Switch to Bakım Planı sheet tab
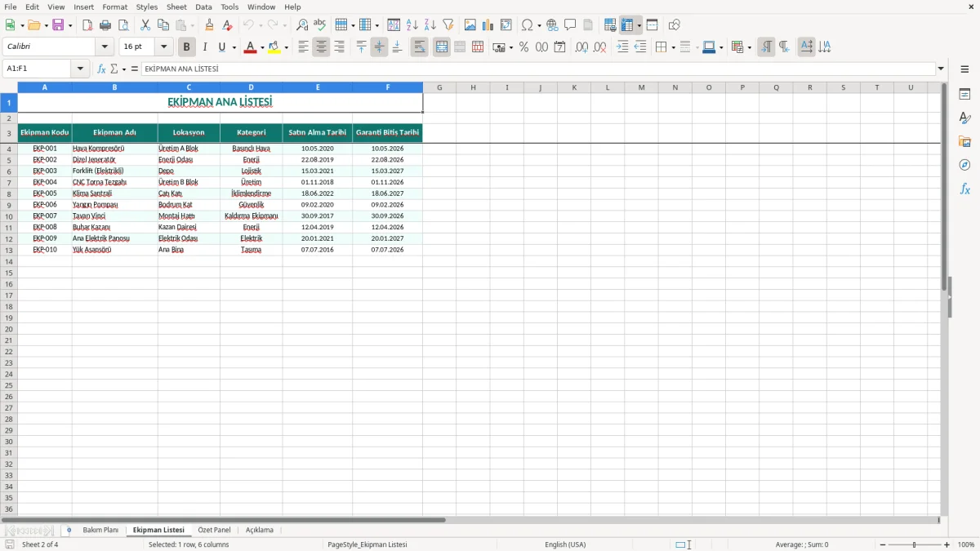 (100, 530)
